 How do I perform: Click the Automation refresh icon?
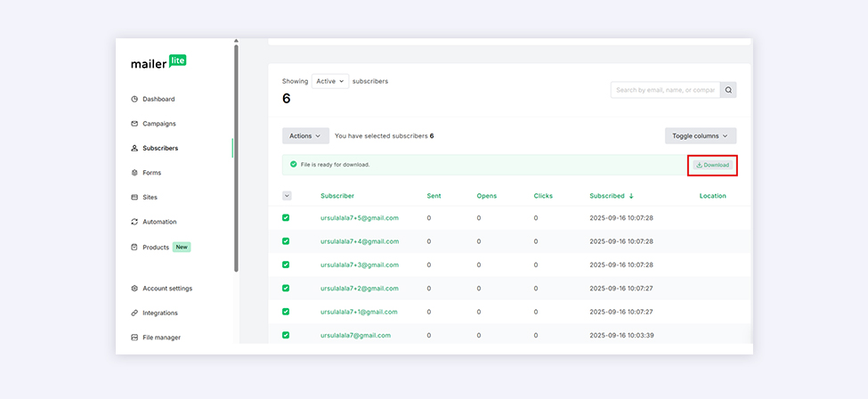click(x=134, y=222)
